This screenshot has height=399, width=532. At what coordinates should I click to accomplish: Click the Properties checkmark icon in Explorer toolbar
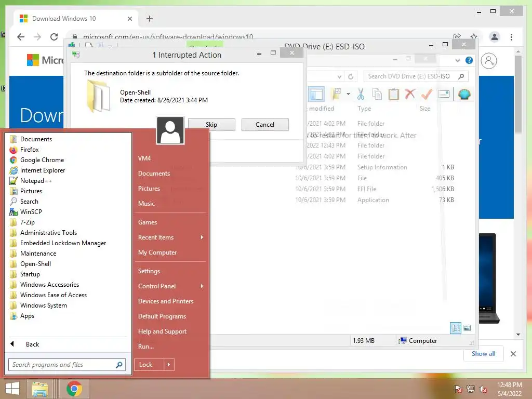427,94
